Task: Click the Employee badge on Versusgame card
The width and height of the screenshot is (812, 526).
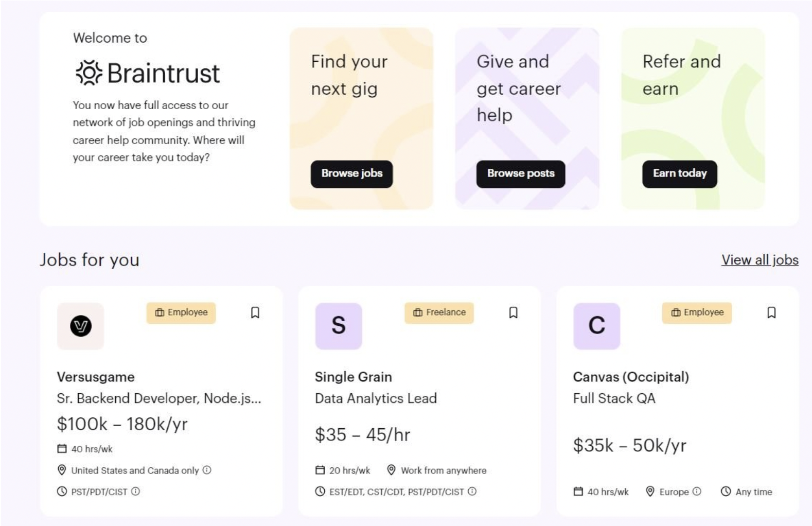Action: [181, 313]
